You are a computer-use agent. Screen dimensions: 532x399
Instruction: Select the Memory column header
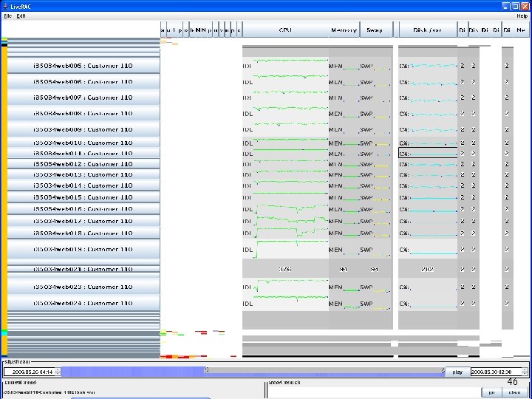click(x=344, y=30)
